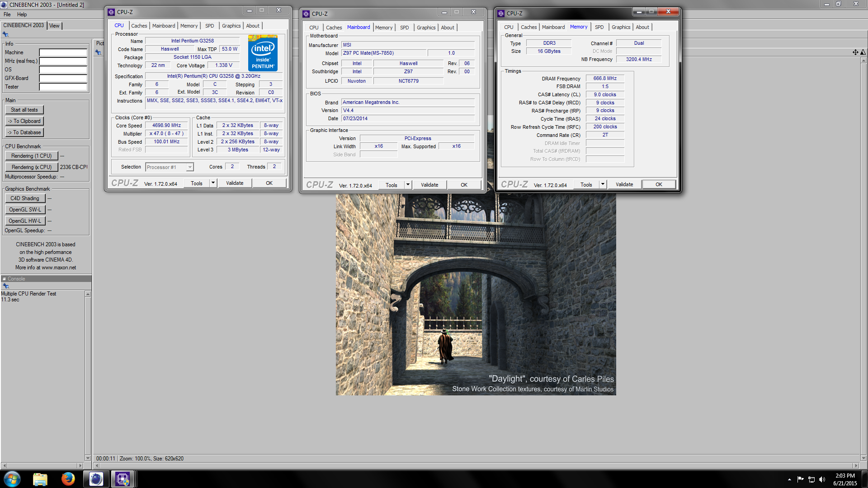Open Windows Explorer from the taskbar
The height and width of the screenshot is (488, 868).
pos(40,479)
